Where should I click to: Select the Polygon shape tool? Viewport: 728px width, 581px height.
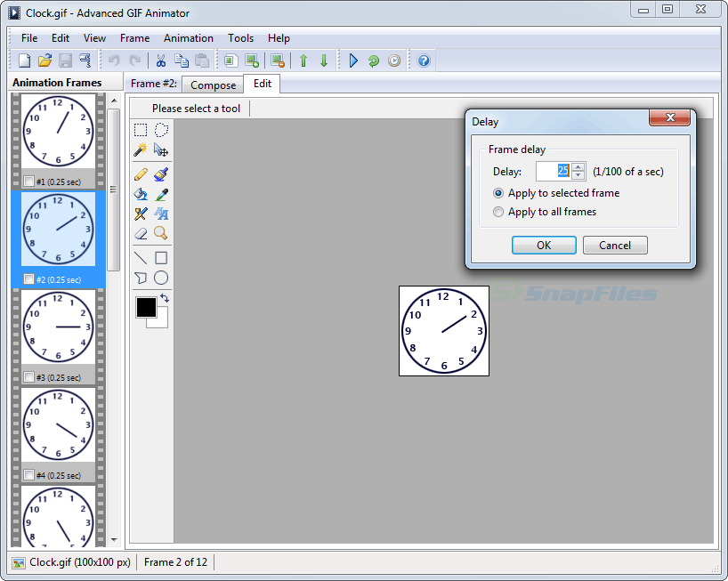pos(141,278)
